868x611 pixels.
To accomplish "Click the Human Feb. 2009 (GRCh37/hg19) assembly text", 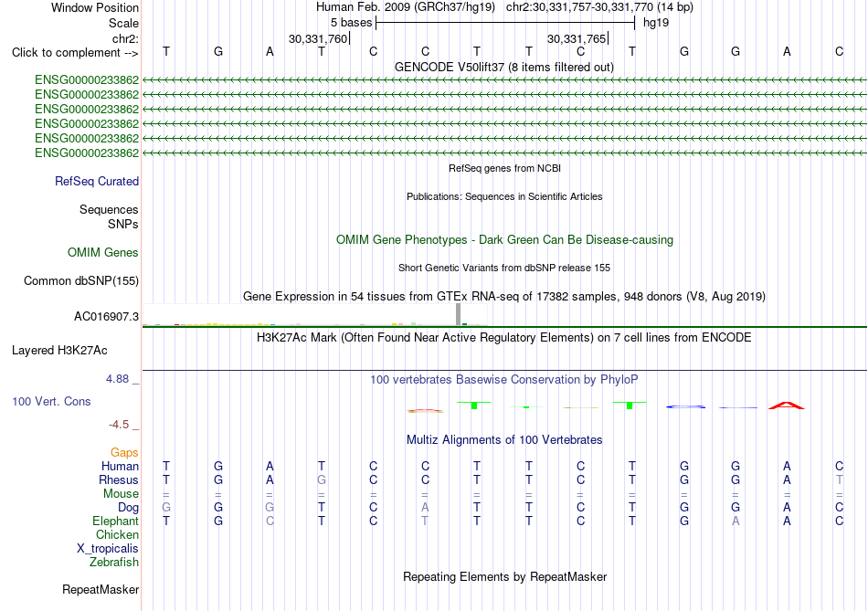I will tap(405, 7).
